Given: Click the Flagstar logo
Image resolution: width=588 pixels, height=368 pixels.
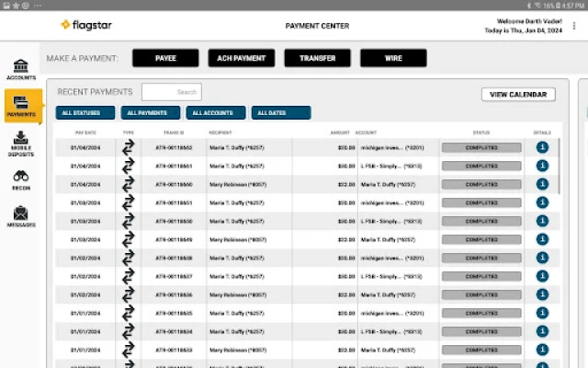Looking at the screenshot, I should pyautogui.click(x=88, y=25).
